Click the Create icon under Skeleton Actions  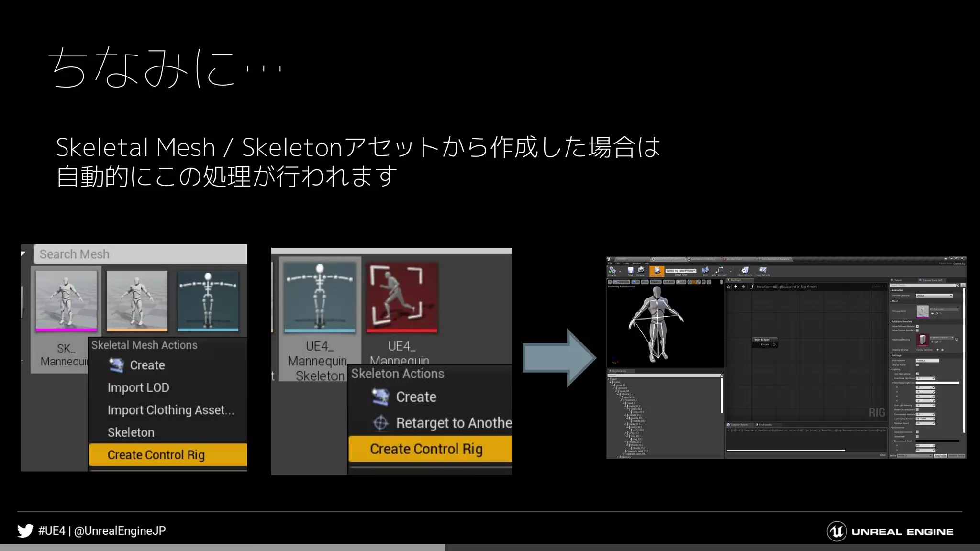click(380, 397)
